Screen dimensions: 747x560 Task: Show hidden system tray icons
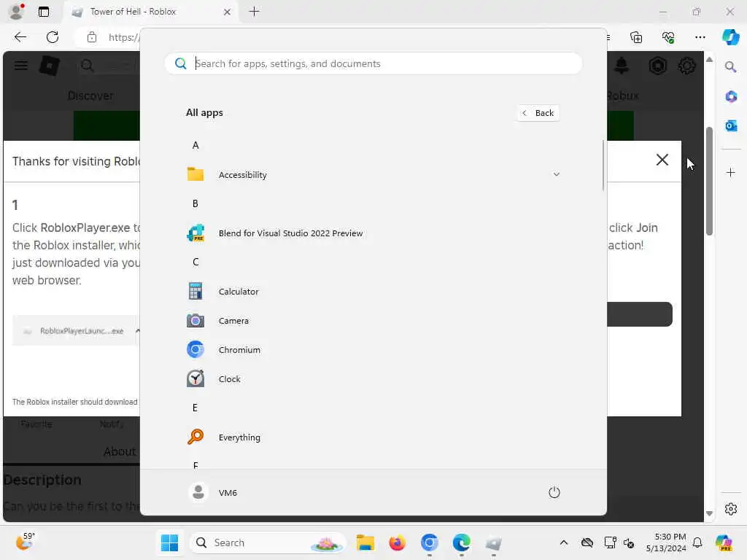click(564, 542)
